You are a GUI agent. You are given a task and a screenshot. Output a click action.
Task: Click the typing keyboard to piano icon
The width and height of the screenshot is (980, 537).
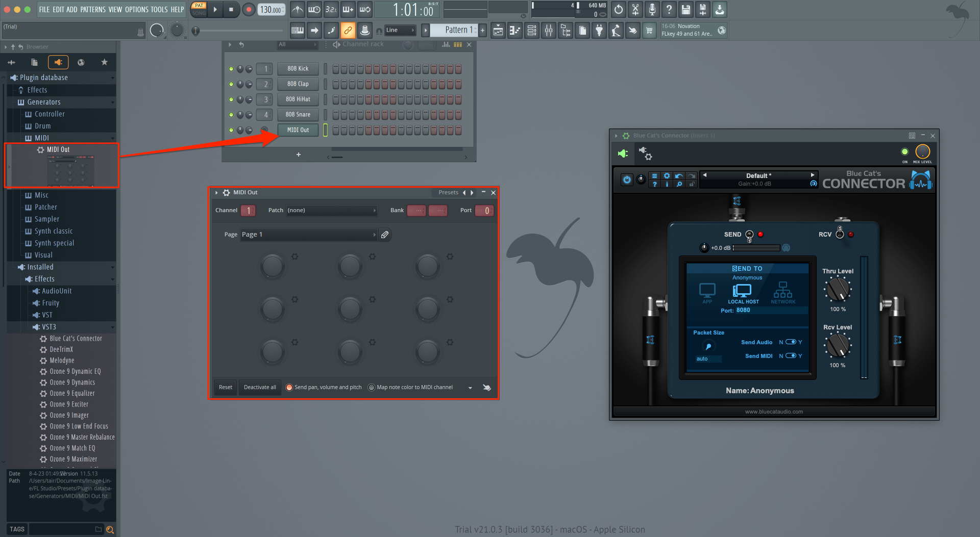tap(298, 31)
